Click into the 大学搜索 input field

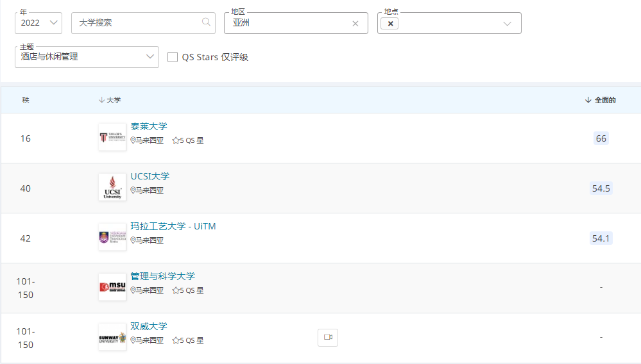[x=135, y=23]
